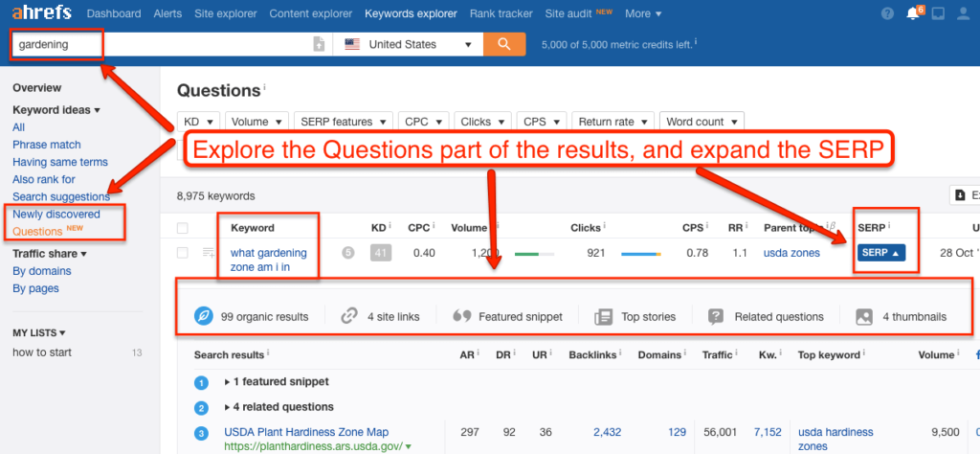Viewport: 980px width, 454px height.
Task: Open the United States country dropdown
Action: click(x=408, y=44)
